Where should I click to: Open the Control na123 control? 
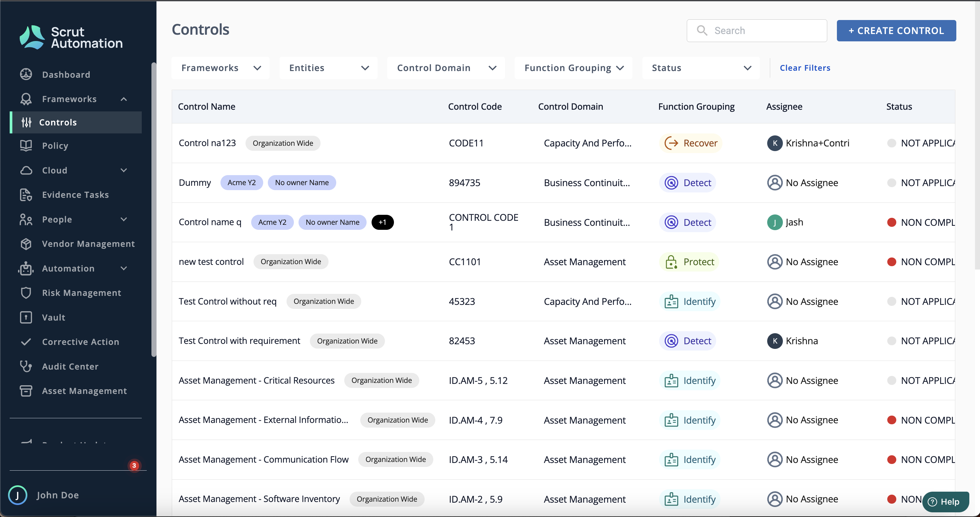pos(207,143)
